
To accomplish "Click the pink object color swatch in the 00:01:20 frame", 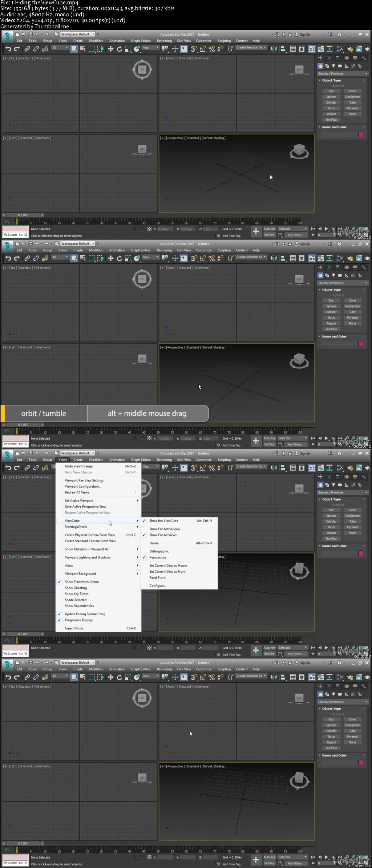I will (x=361, y=763).
